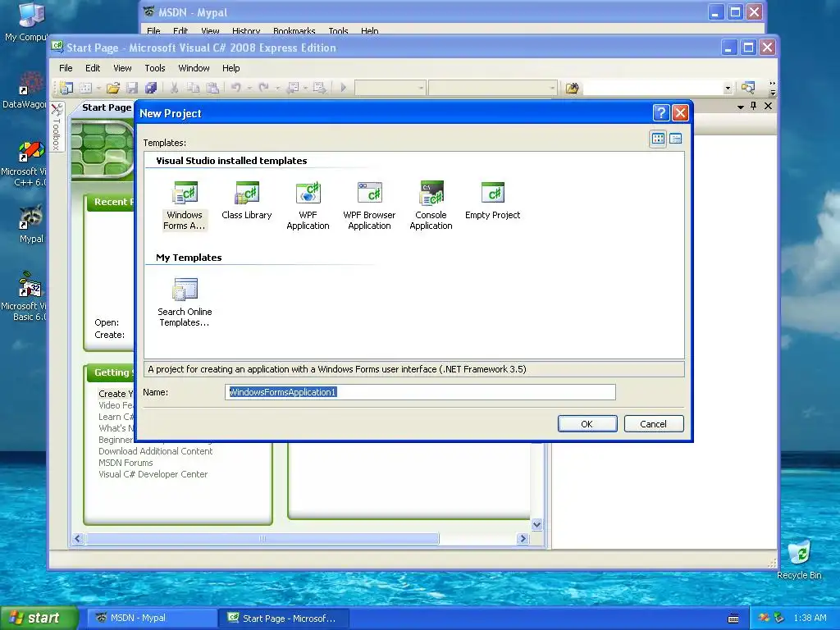Choose the WPF Browser Application template
Image resolution: width=840 pixels, height=630 pixels.
click(369, 206)
